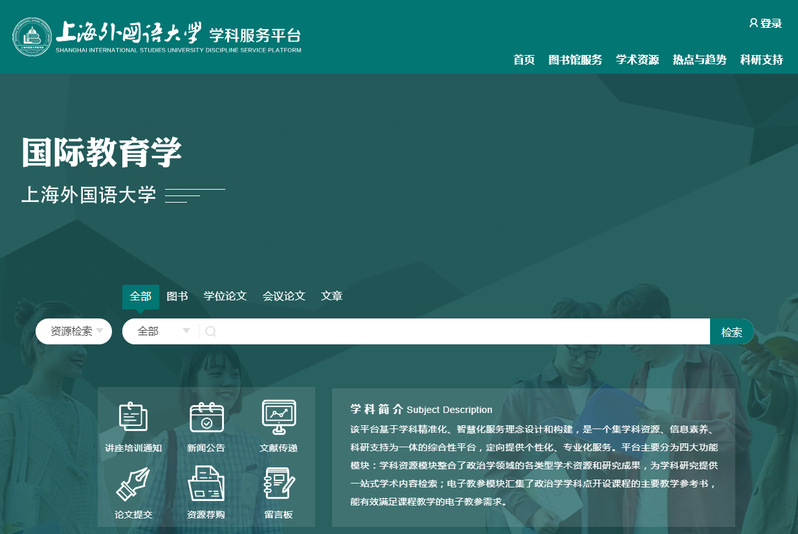Open the 文献传递 monitor icon
798x534 pixels.
tap(278, 417)
